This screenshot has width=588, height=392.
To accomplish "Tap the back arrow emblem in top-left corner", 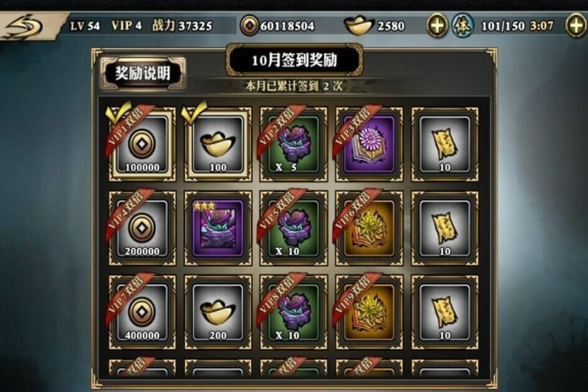I will click(24, 25).
